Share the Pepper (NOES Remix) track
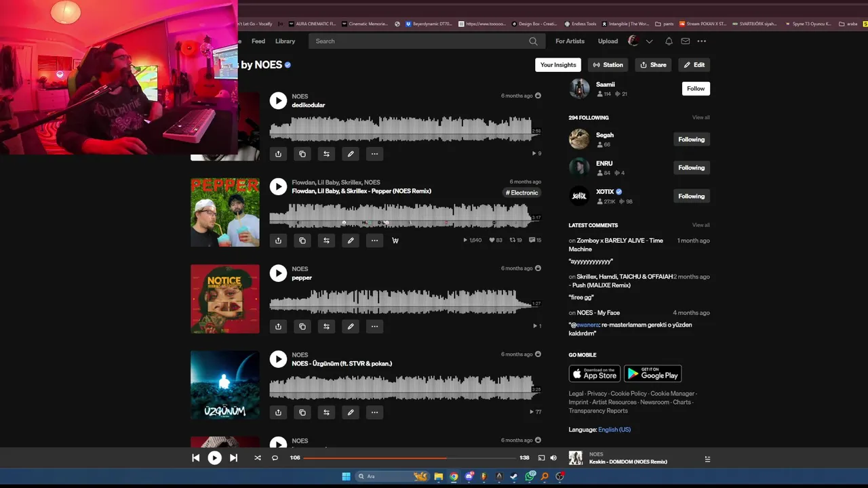Image resolution: width=868 pixels, height=488 pixels. point(278,240)
